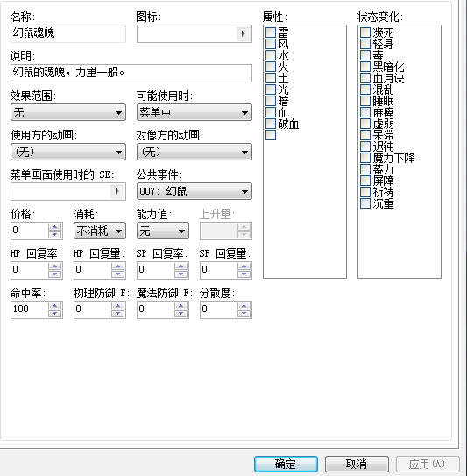The image size is (467, 476).
Task: Open the 效果范围 dropdown
Action: [68, 112]
